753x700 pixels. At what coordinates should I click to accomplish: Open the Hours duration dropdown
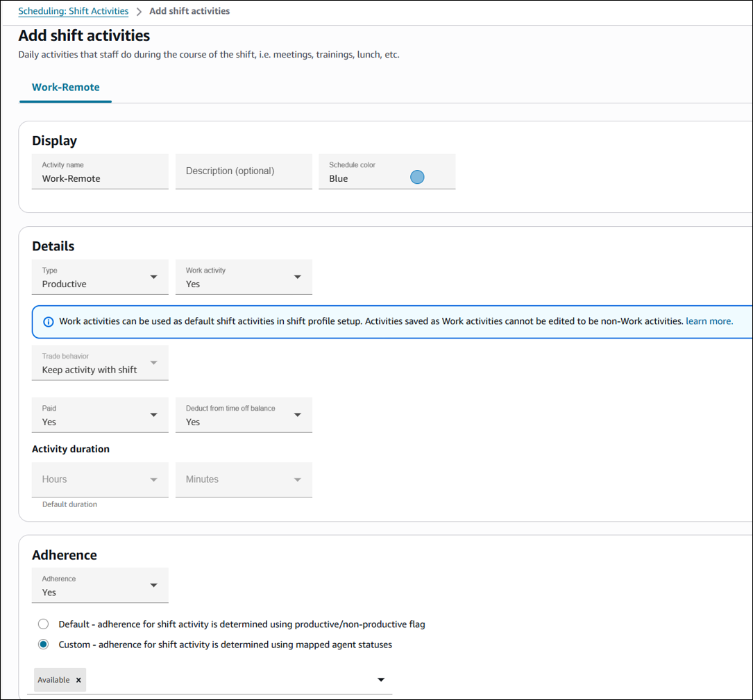click(100, 479)
